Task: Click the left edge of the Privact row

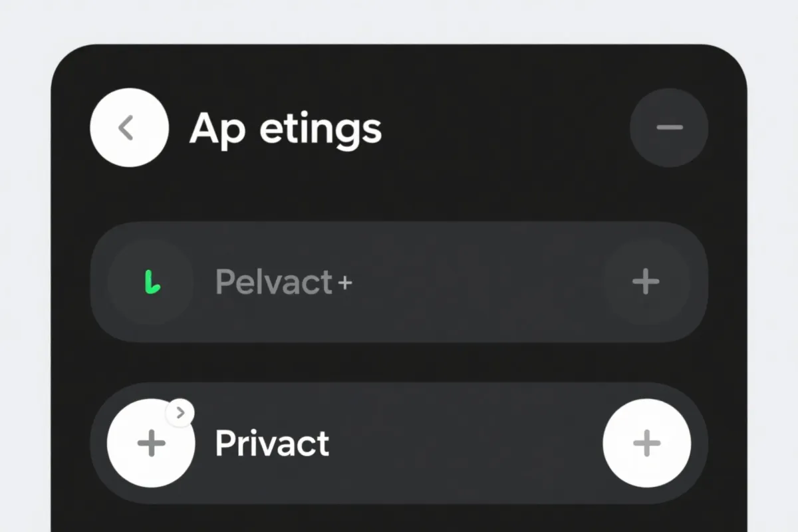Action: pos(98,444)
